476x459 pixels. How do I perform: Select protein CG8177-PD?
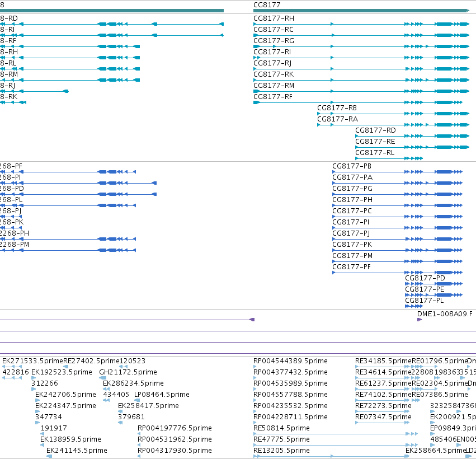[425, 279]
